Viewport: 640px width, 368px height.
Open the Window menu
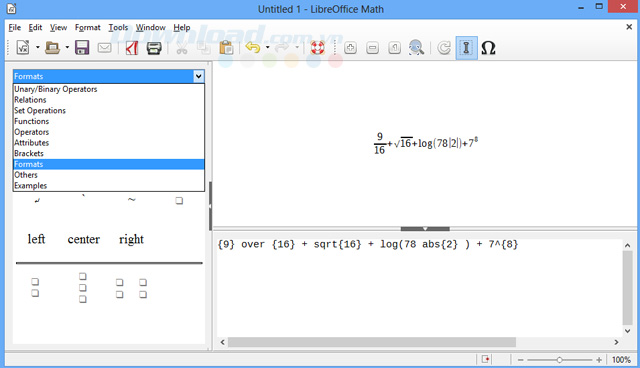pos(151,27)
